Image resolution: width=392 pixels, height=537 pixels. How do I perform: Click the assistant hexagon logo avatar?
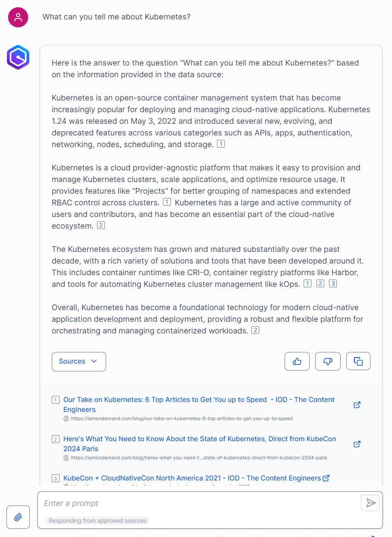point(18,57)
